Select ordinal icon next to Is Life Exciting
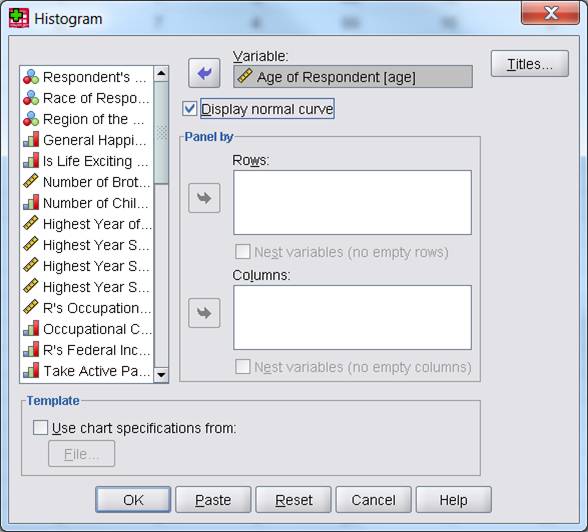The width and height of the screenshot is (588, 532). (31, 161)
